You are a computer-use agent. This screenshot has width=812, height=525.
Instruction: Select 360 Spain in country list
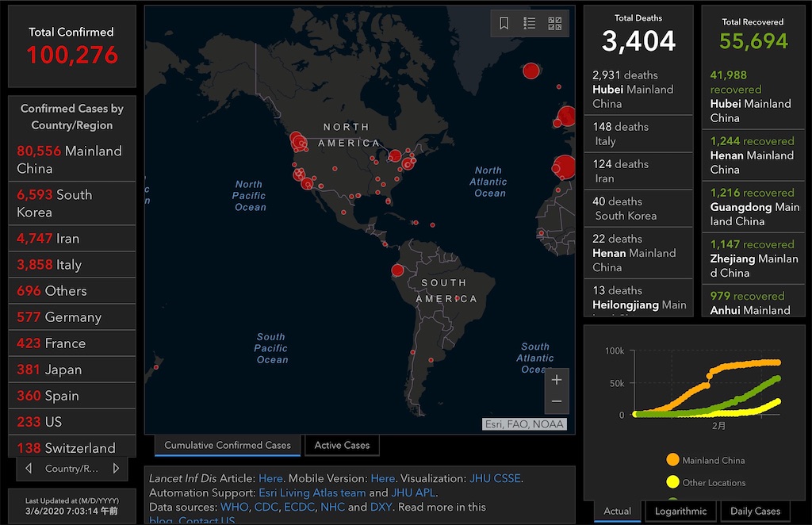click(72, 396)
